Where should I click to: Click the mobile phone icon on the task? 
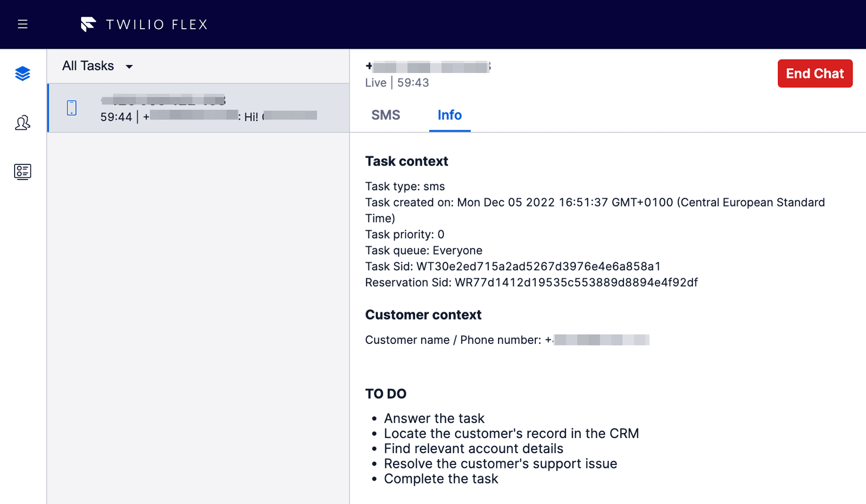(x=71, y=108)
